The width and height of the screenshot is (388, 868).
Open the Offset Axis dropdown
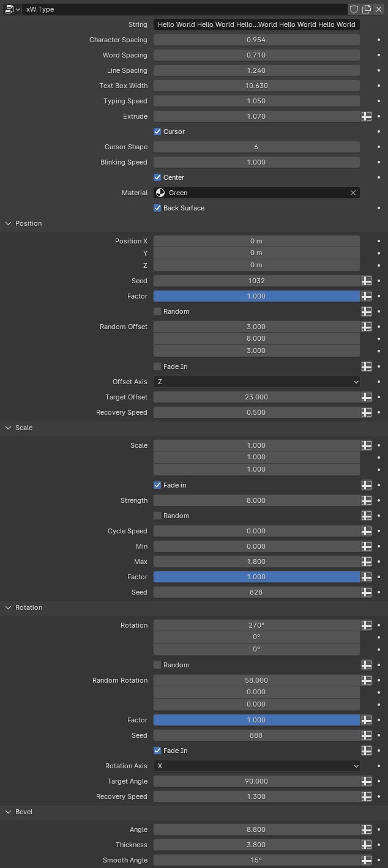[256, 382]
